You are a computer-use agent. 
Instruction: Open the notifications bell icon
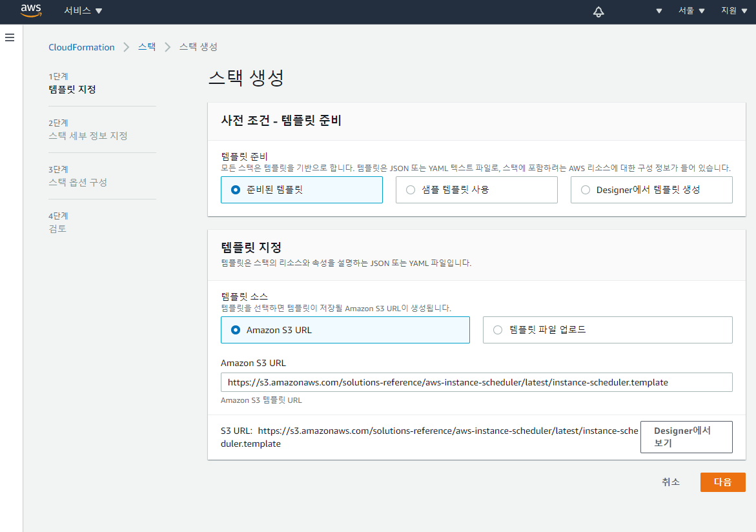tap(598, 12)
